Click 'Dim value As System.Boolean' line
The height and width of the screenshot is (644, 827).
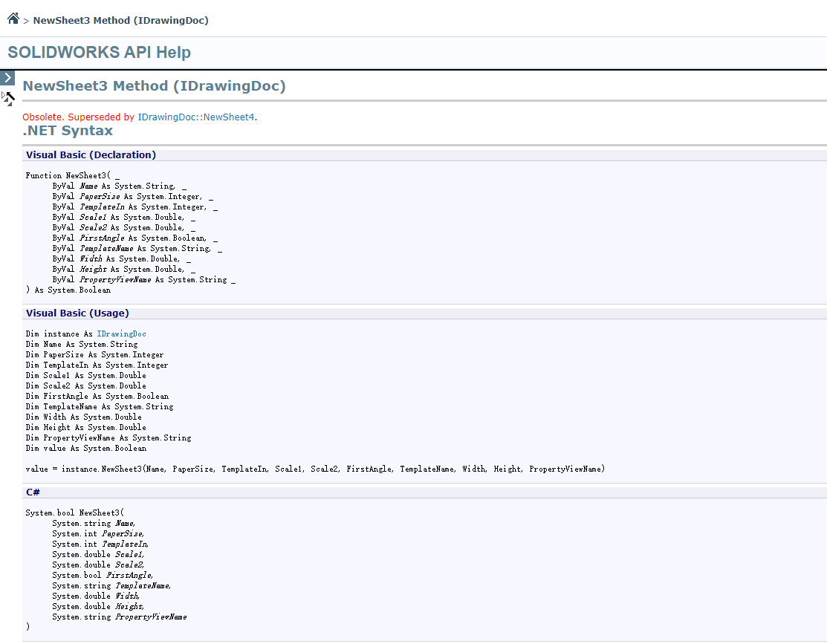[x=86, y=449]
